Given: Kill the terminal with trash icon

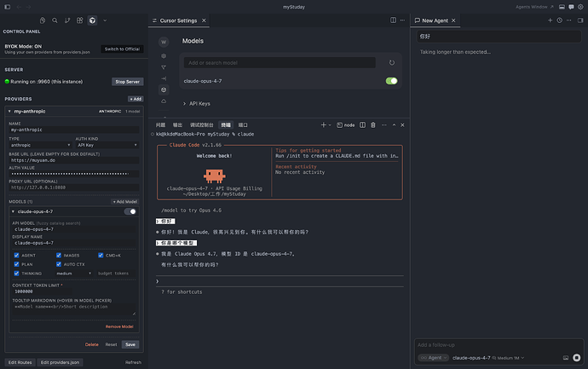Looking at the screenshot, I should pyautogui.click(x=372, y=125).
